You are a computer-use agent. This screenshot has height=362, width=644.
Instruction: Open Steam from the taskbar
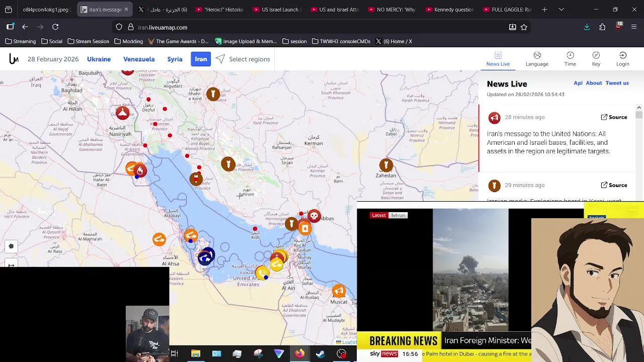tap(320, 354)
